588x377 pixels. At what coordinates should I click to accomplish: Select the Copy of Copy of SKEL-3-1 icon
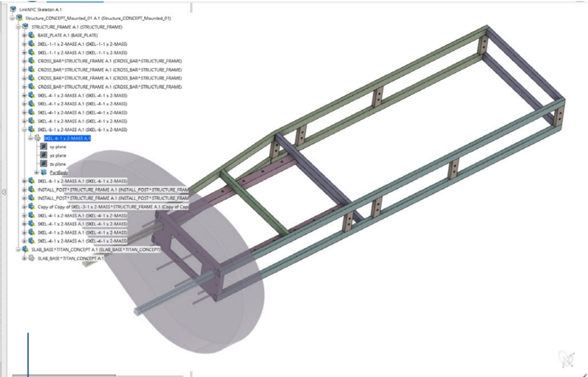click(31, 207)
